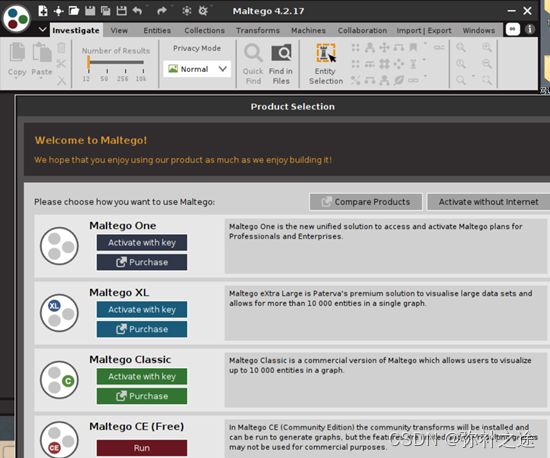Open the Privacy Mode Normal dropdown
The width and height of the screenshot is (550, 458).
tap(197, 69)
